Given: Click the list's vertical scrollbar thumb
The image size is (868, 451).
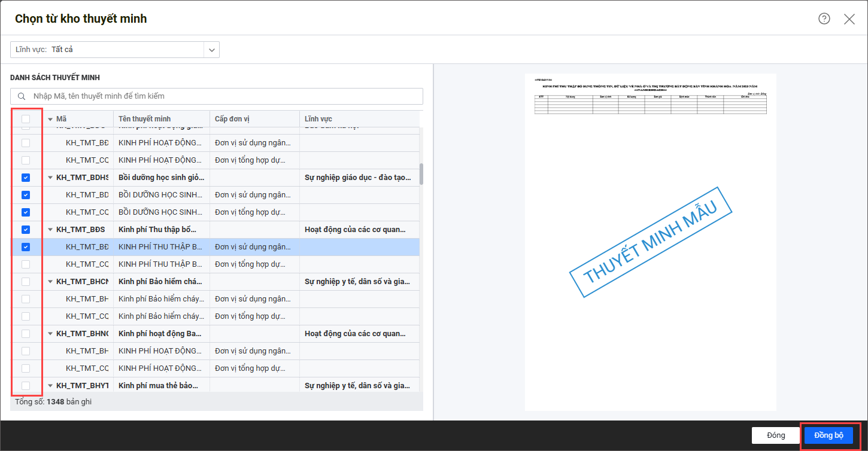Looking at the screenshot, I should tap(421, 173).
